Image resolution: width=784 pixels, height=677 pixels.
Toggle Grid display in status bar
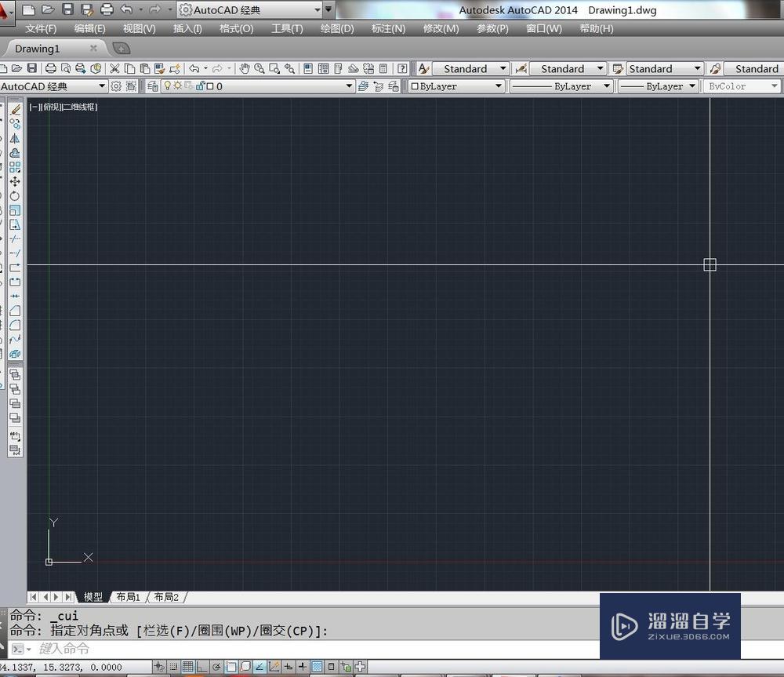point(187,667)
